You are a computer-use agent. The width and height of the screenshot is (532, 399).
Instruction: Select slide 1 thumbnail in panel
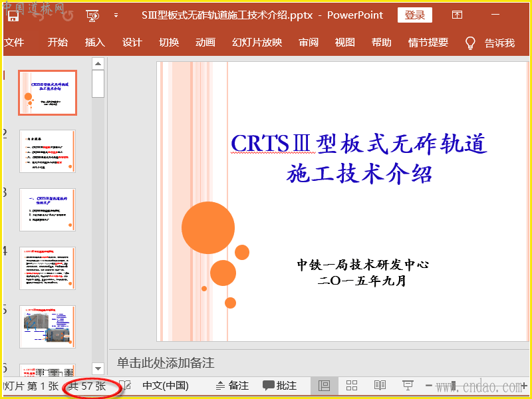tap(47, 93)
